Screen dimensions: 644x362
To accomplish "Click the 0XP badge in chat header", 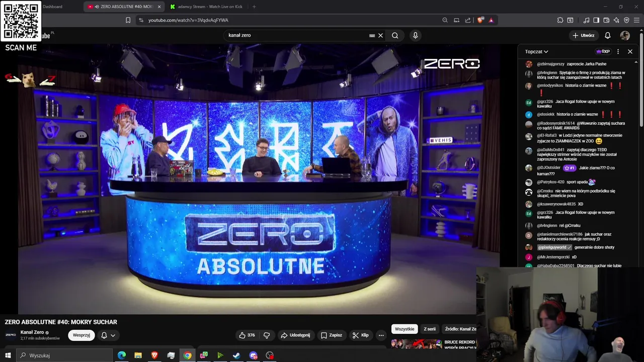I will pos(603,51).
